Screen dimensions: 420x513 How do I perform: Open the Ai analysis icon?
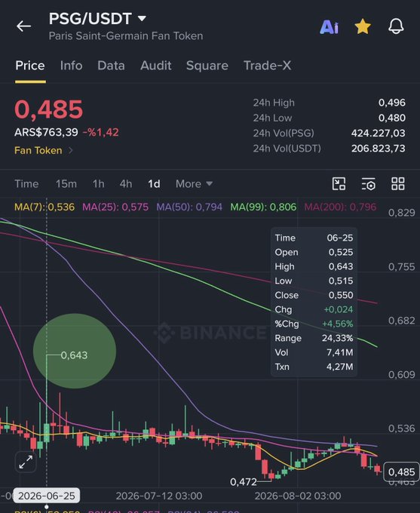pos(329,27)
